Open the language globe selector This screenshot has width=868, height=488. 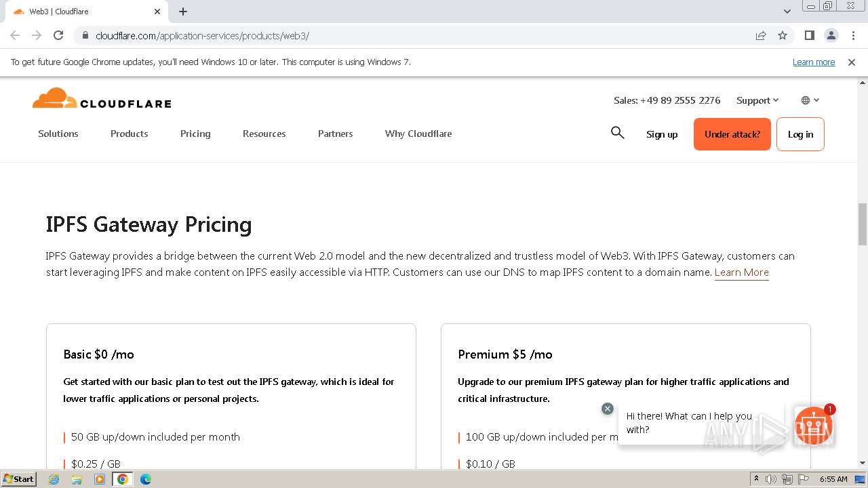(x=810, y=100)
